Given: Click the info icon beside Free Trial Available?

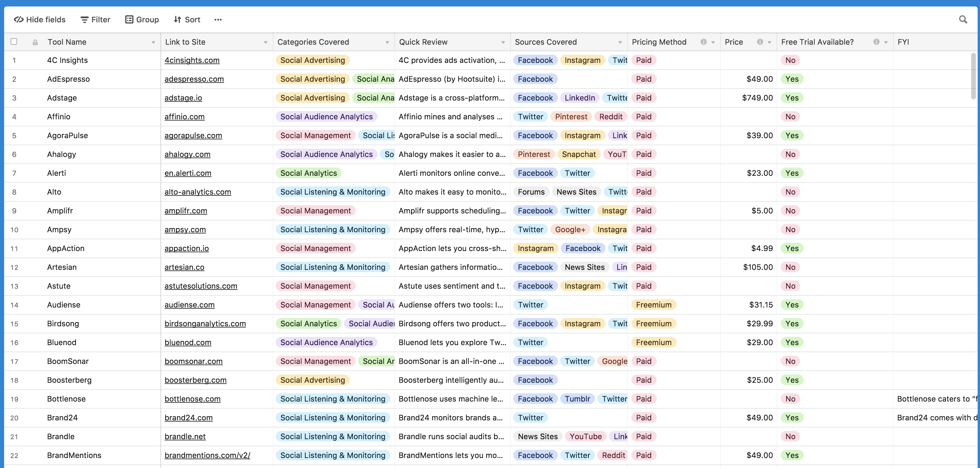Looking at the screenshot, I should click(877, 42).
